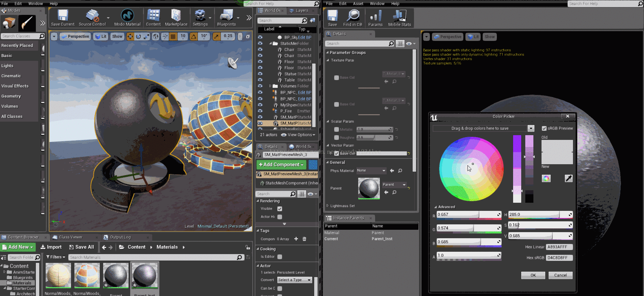Click the H hue slider
Viewport: 644px width, 296px height.
[x=540, y=215]
